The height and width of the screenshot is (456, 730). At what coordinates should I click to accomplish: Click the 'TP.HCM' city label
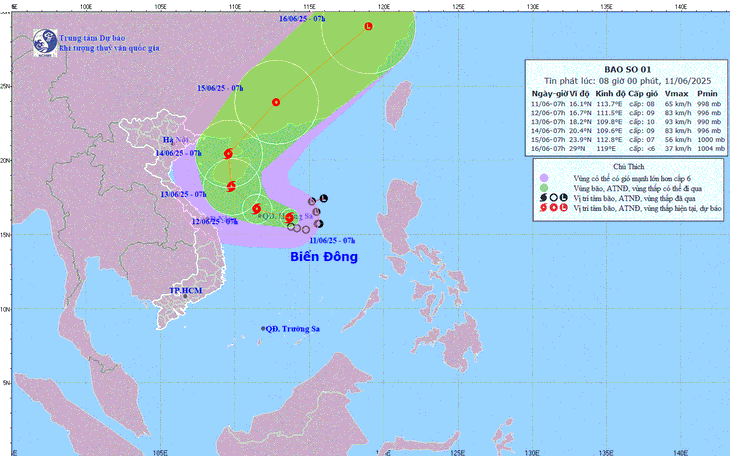[x=185, y=291]
